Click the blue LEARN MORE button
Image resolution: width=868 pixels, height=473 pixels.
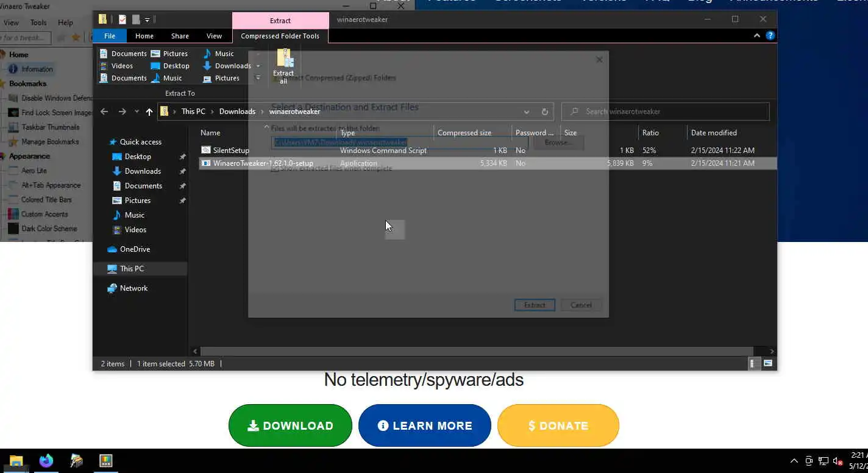(x=424, y=425)
